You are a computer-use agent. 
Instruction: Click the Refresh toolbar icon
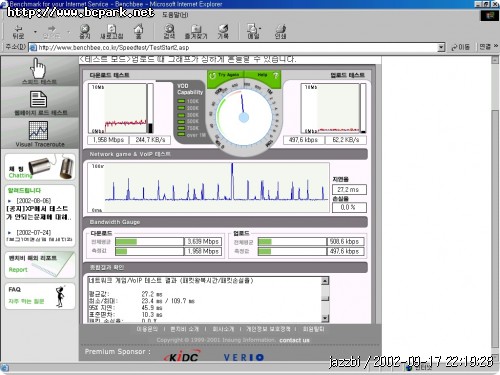coord(112,31)
